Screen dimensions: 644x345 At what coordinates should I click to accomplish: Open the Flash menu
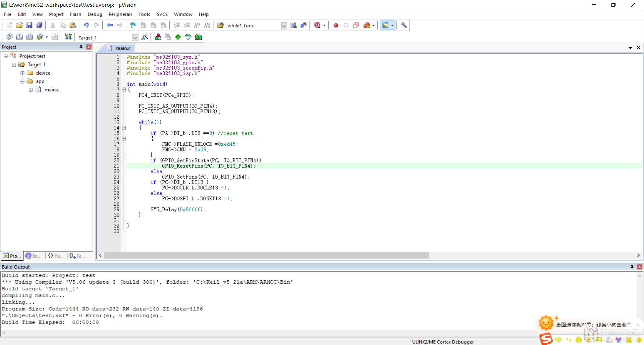click(75, 14)
